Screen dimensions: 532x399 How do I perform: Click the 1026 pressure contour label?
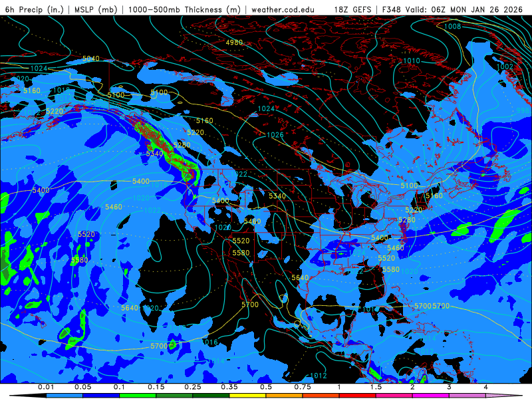click(275, 135)
